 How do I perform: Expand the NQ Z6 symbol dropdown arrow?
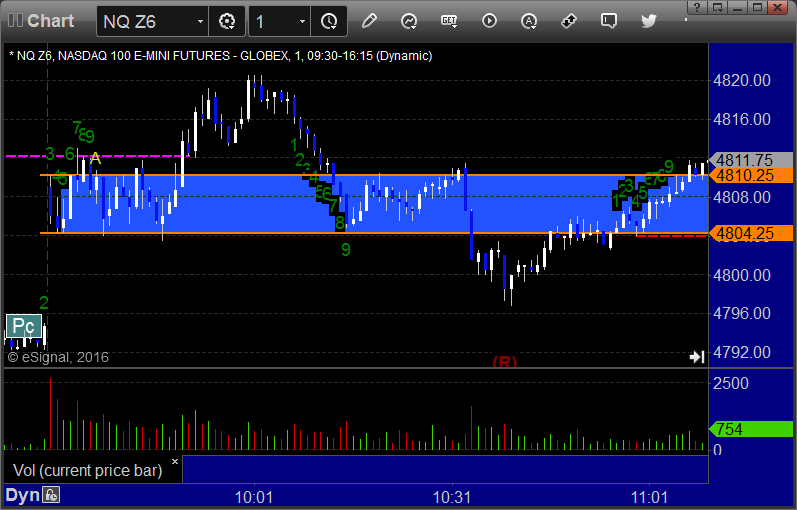[x=200, y=21]
